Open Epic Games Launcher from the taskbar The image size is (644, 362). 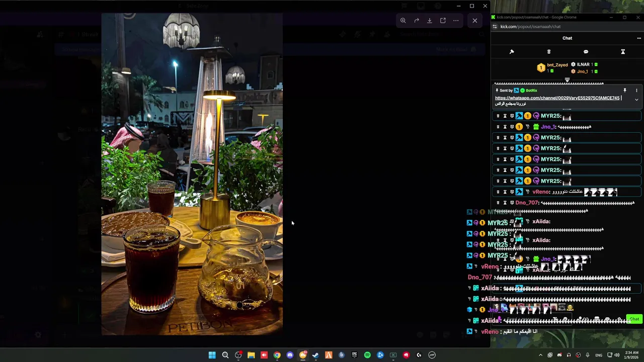tap(354, 355)
